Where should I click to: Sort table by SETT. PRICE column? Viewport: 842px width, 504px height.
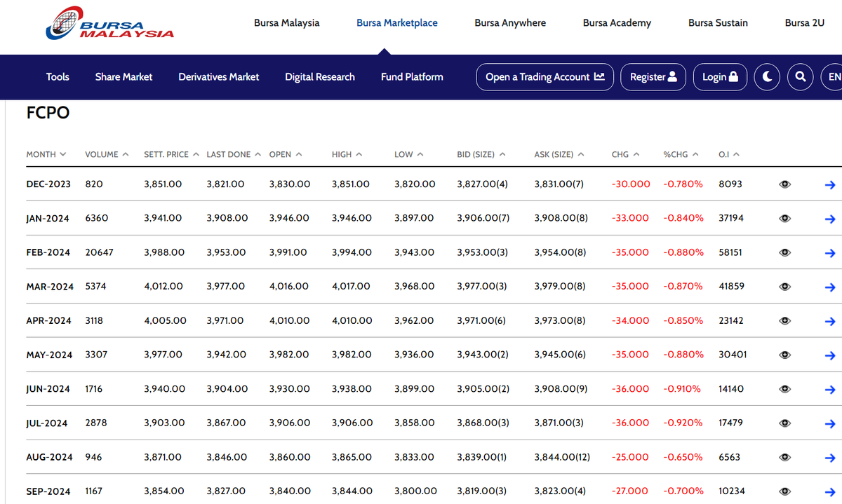point(171,154)
